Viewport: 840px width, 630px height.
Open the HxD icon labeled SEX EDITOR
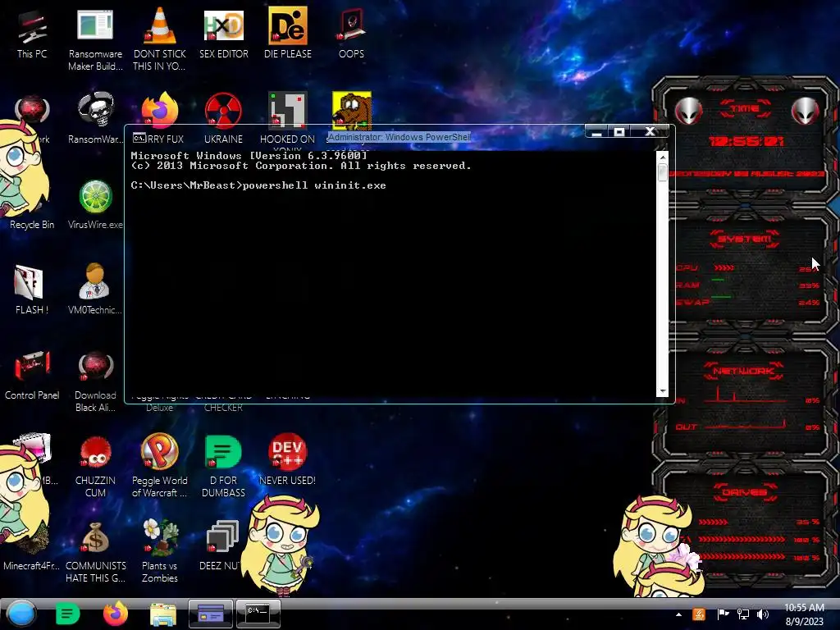(223, 33)
